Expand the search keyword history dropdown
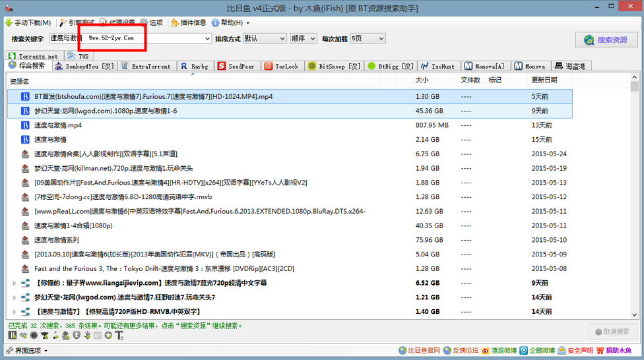The height and width of the screenshot is (360, 644). point(207,39)
